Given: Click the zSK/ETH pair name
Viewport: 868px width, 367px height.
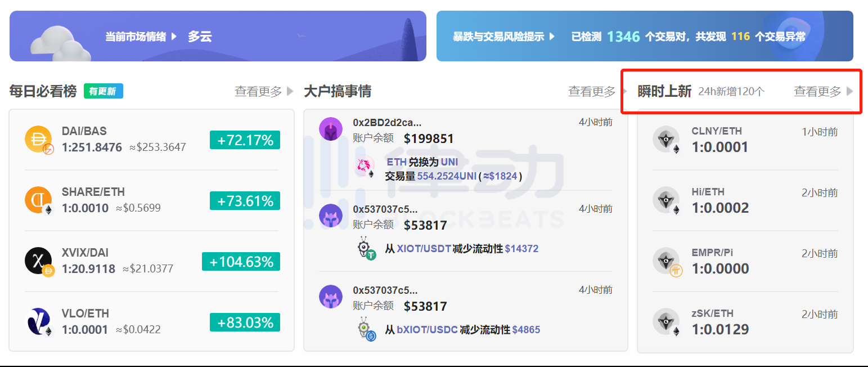Looking at the screenshot, I should [x=713, y=314].
